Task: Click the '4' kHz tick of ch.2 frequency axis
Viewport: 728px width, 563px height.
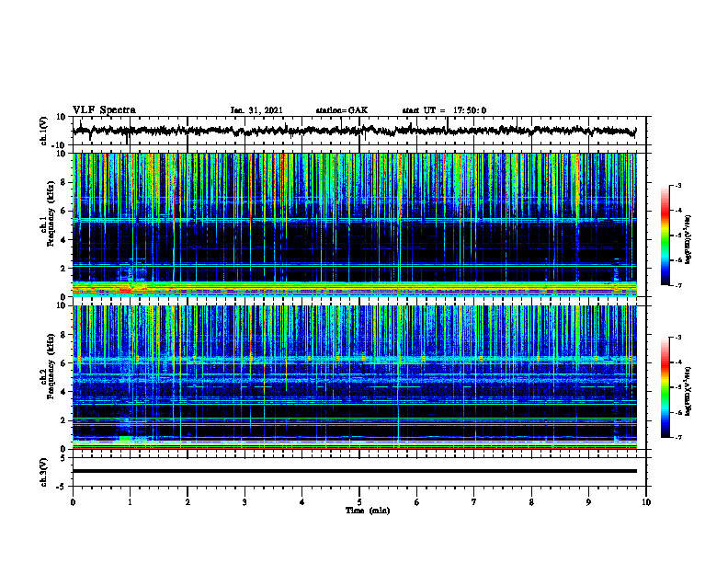Action: pos(64,392)
